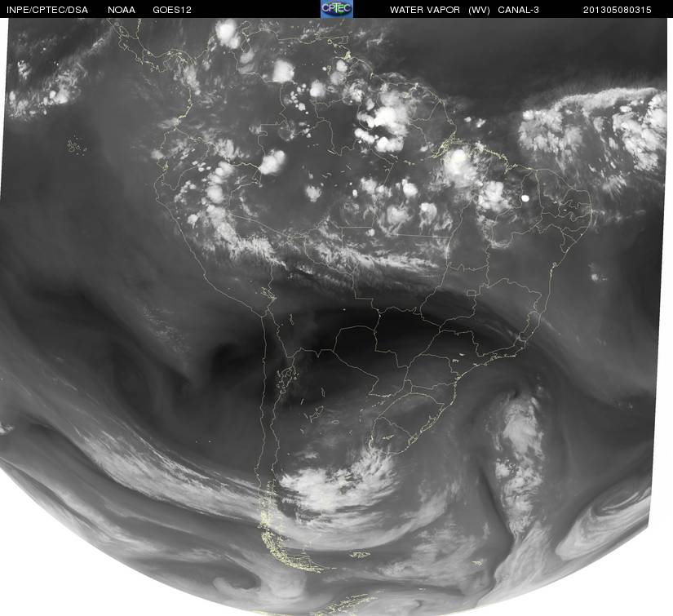
Task: Click the WATER VAPOR title text
Action: pos(424,10)
